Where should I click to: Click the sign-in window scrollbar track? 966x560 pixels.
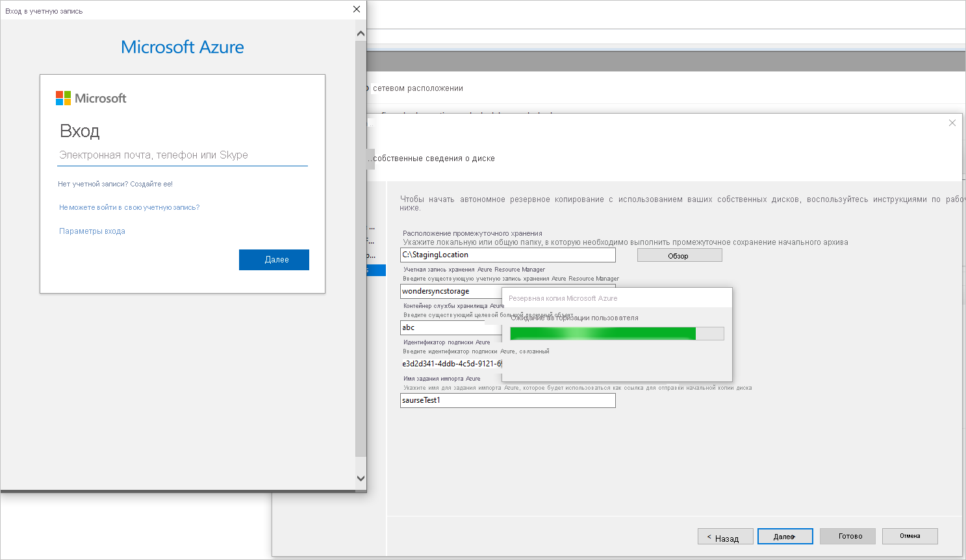coord(360,260)
